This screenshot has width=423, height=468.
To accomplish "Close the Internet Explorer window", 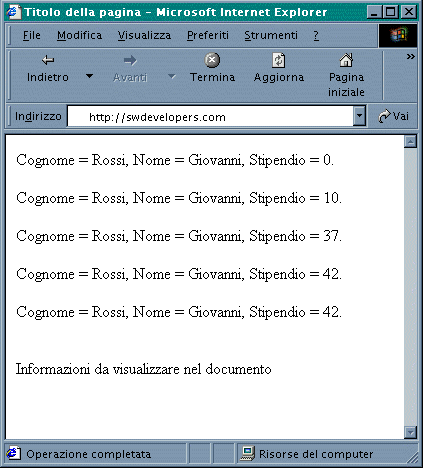I will coord(409,12).
